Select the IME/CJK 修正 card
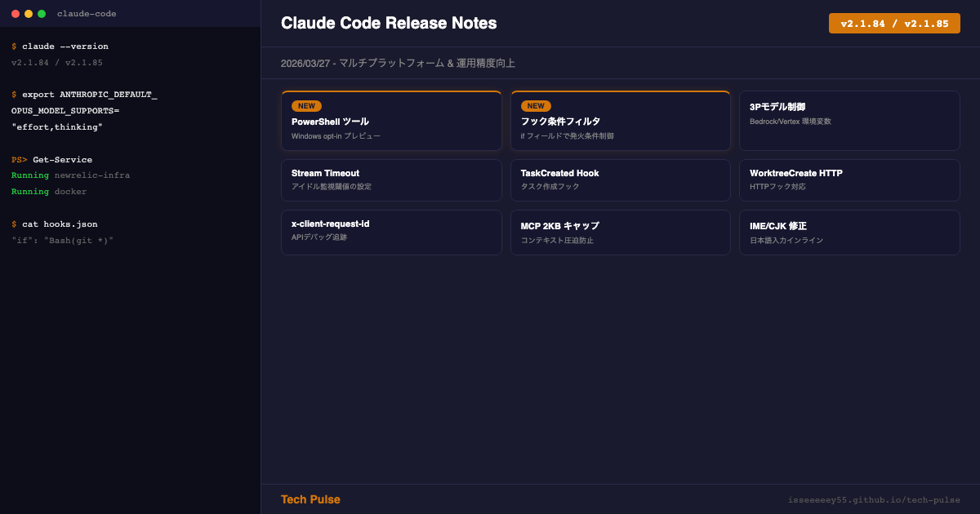This screenshot has width=980, height=514. [849, 232]
